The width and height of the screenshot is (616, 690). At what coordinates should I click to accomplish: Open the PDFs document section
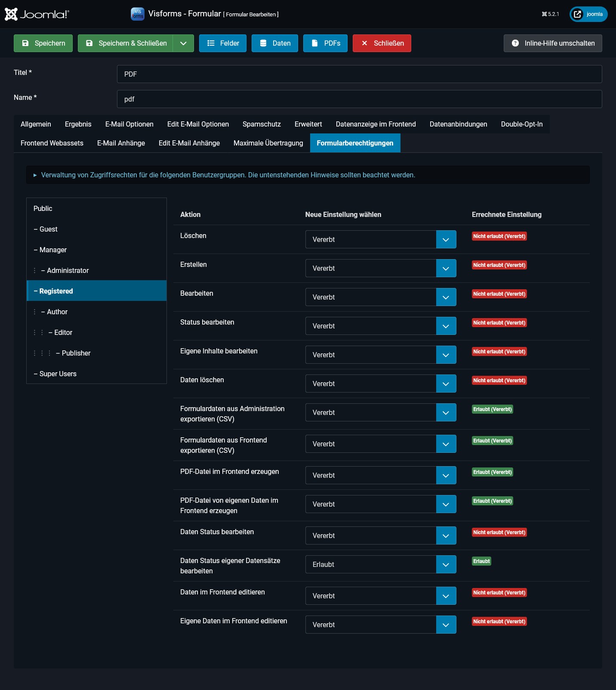pyautogui.click(x=325, y=43)
